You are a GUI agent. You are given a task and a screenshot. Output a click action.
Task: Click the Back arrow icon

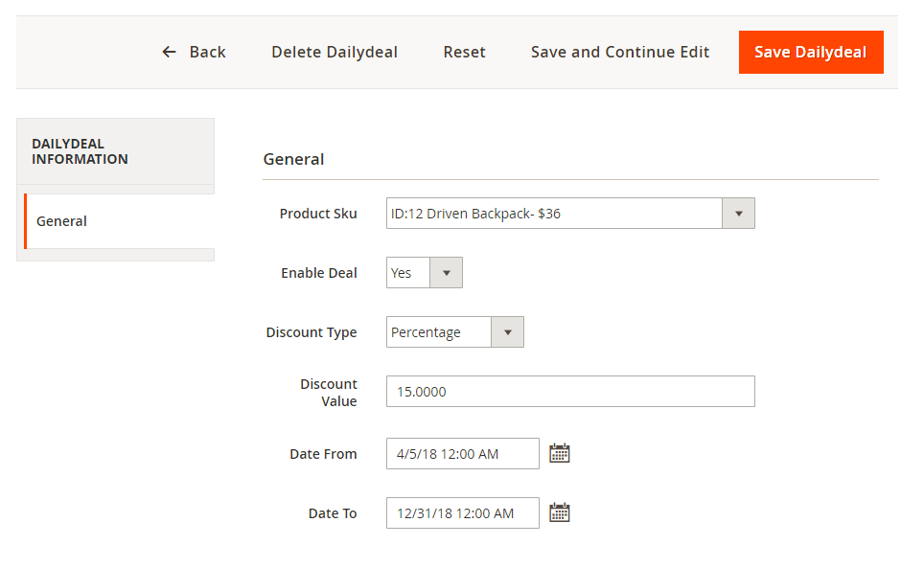[x=169, y=52]
